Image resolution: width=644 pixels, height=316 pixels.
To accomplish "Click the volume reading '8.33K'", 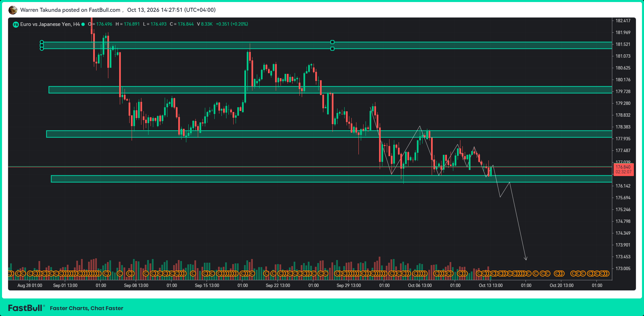I will coord(207,24).
